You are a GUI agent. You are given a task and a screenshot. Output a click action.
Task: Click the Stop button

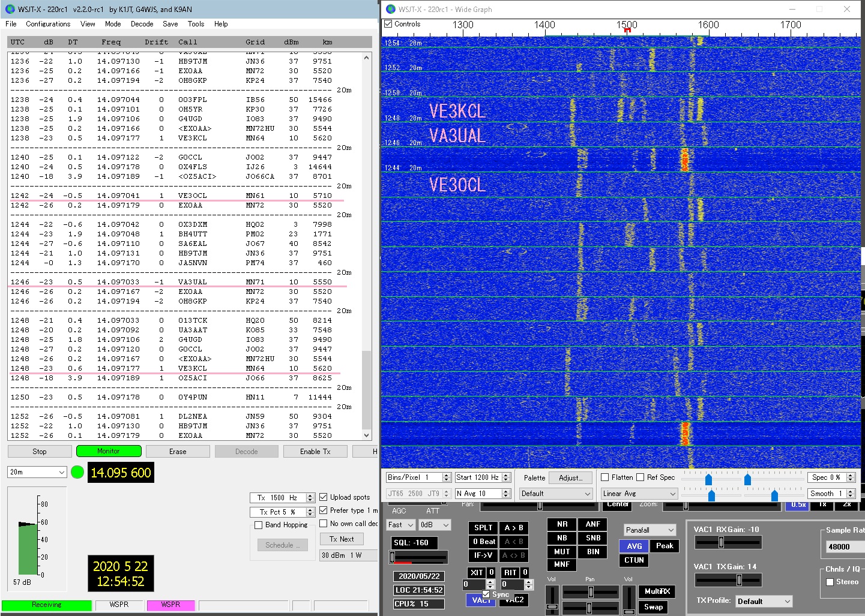40,452
